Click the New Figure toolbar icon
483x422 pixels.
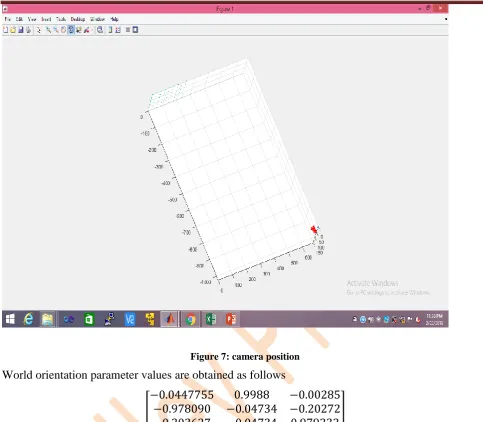(x=5, y=30)
